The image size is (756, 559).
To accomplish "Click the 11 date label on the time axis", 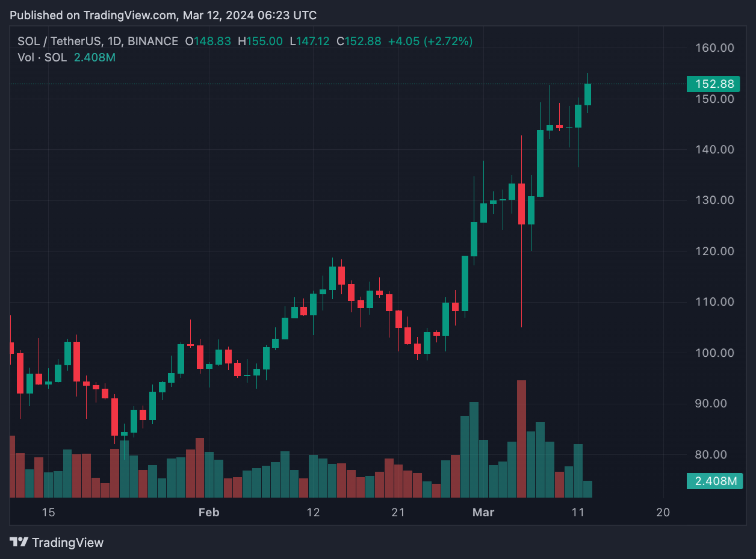I will (578, 513).
